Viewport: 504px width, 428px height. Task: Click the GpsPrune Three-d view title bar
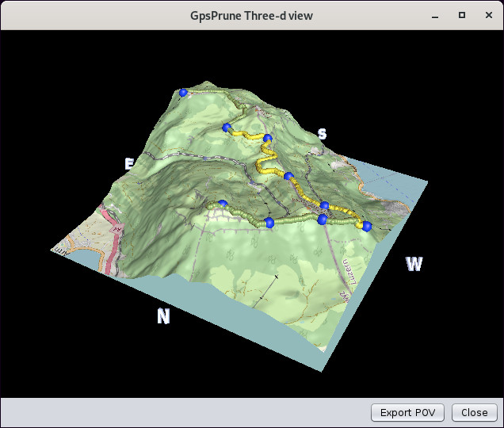point(251,15)
